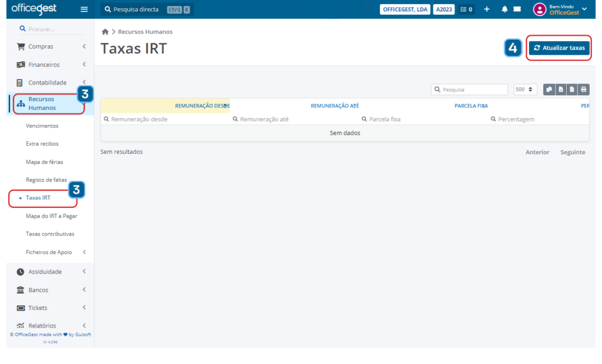Click the Guisoft footer link
The width and height of the screenshot is (602, 364).
83,335
